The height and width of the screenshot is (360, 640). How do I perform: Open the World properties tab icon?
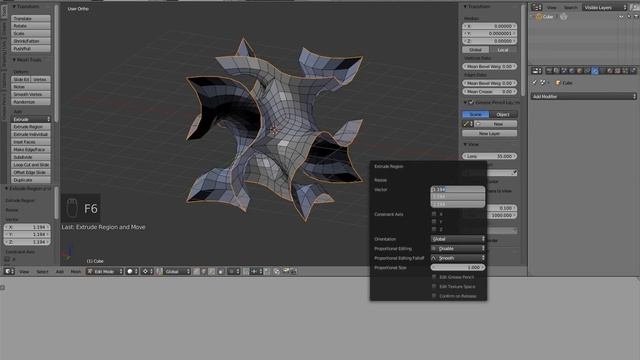point(572,71)
